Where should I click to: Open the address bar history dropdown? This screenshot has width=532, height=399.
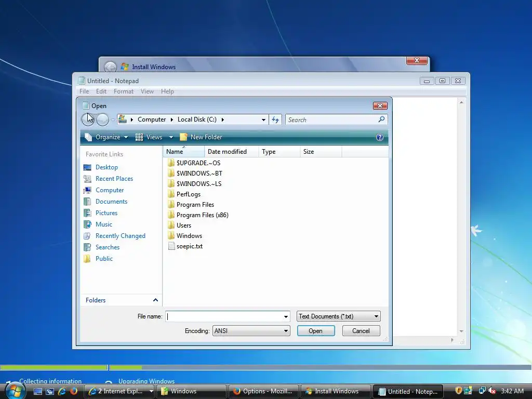tap(263, 120)
